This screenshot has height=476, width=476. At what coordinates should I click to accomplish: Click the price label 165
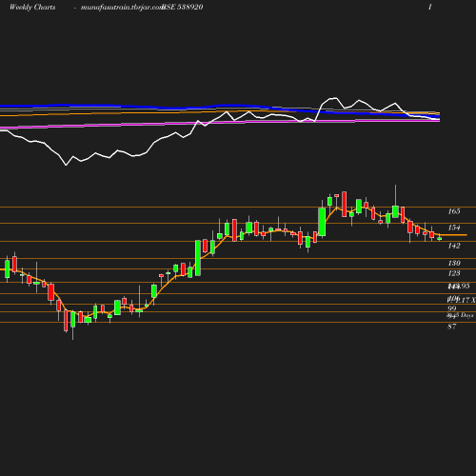click(x=454, y=211)
